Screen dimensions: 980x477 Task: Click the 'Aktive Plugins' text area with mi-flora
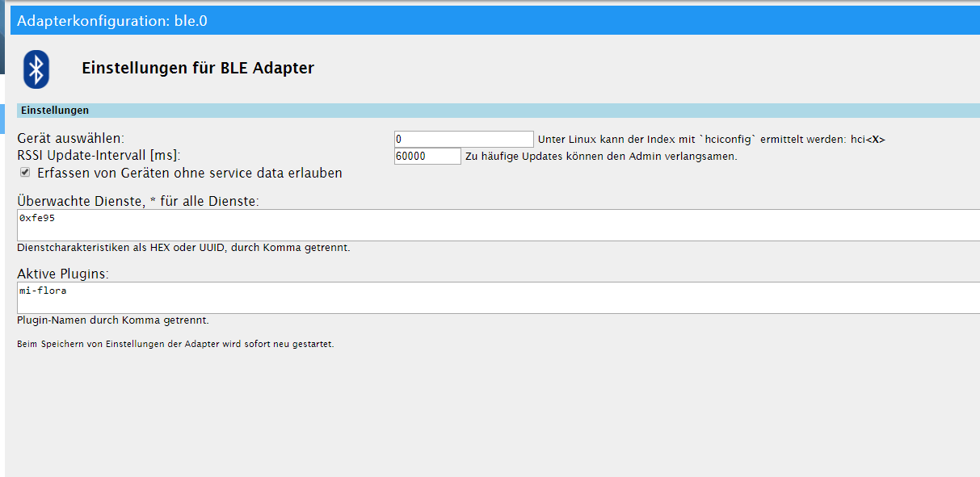tap(498, 298)
